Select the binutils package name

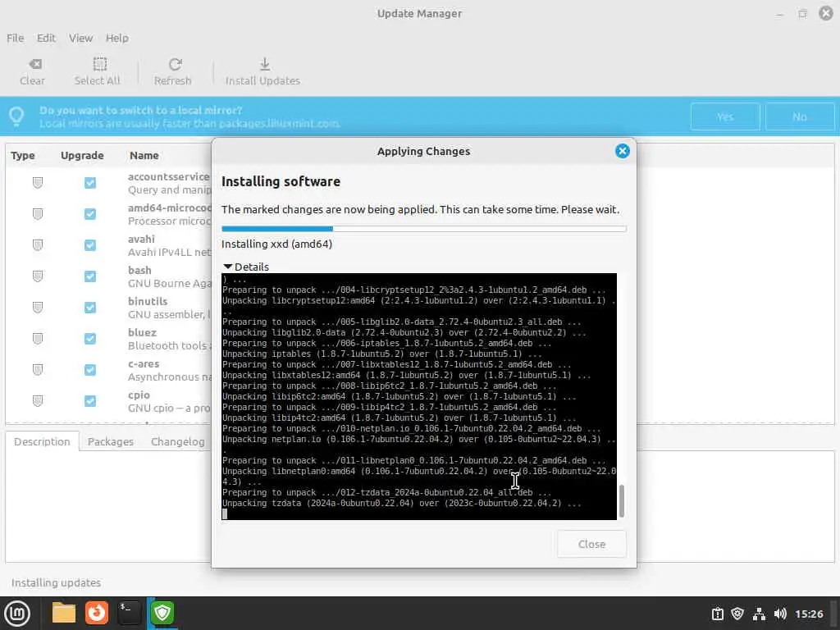[148, 301]
